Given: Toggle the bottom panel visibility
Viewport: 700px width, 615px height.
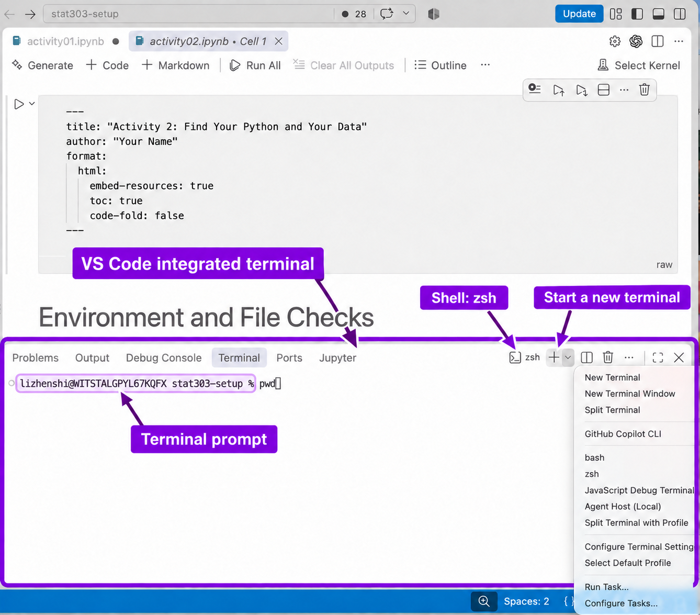Looking at the screenshot, I should click(x=658, y=14).
